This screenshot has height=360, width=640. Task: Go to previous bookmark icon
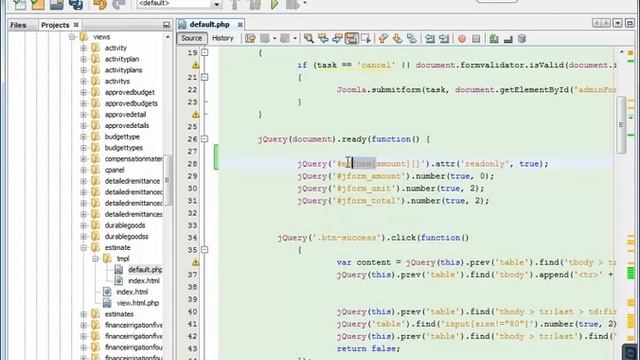(x=383, y=39)
